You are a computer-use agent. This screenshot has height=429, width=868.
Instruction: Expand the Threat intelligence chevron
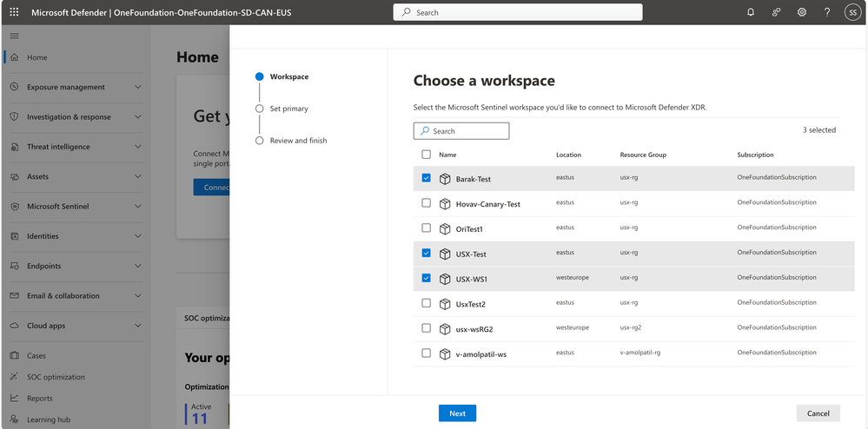(x=138, y=147)
